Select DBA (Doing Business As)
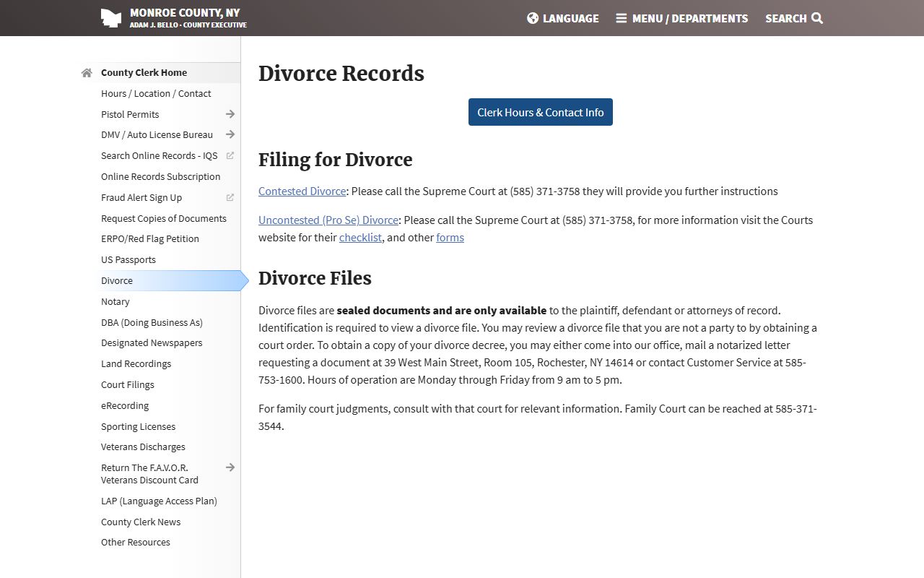Screen dimensions: 924x578 coord(152,322)
